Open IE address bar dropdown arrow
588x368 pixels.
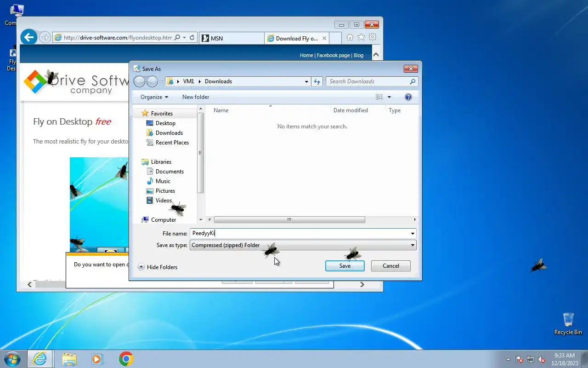click(185, 38)
